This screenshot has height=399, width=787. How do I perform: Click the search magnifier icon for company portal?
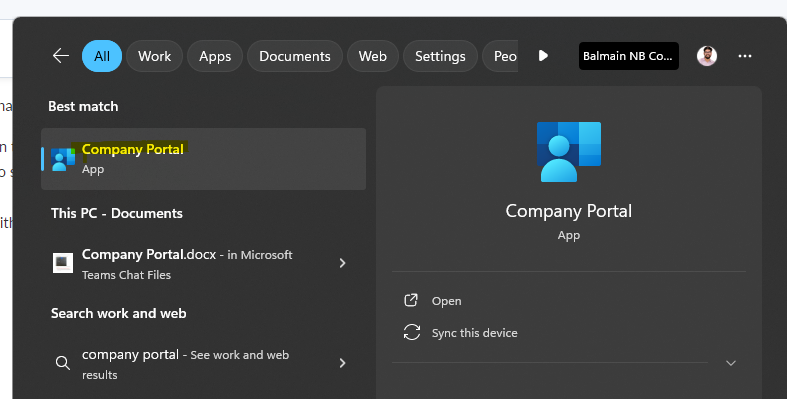(x=63, y=363)
